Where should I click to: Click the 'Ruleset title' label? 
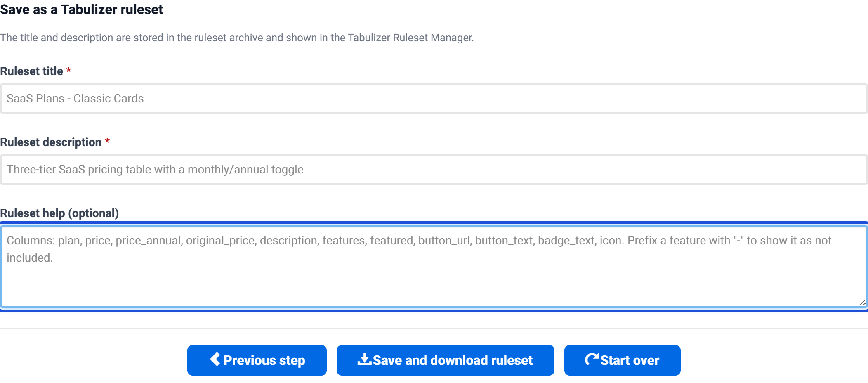point(32,71)
